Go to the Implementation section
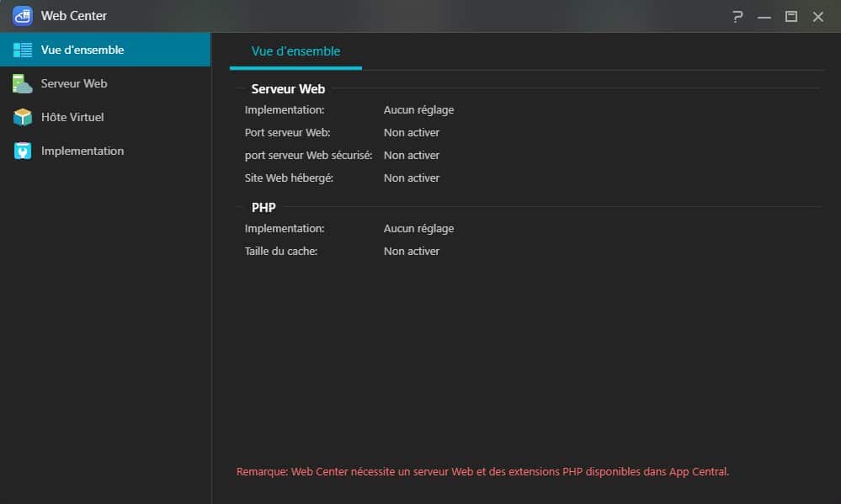Image resolution: width=841 pixels, height=504 pixels. 105,151
